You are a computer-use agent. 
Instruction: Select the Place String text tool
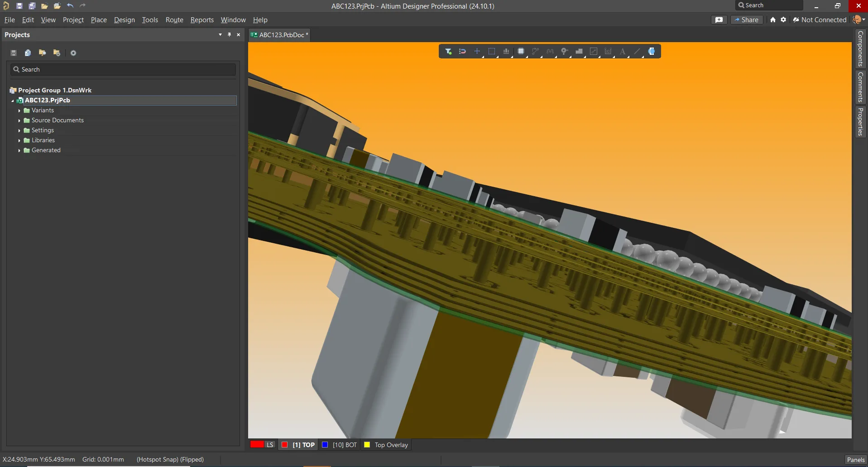[623, 51]
